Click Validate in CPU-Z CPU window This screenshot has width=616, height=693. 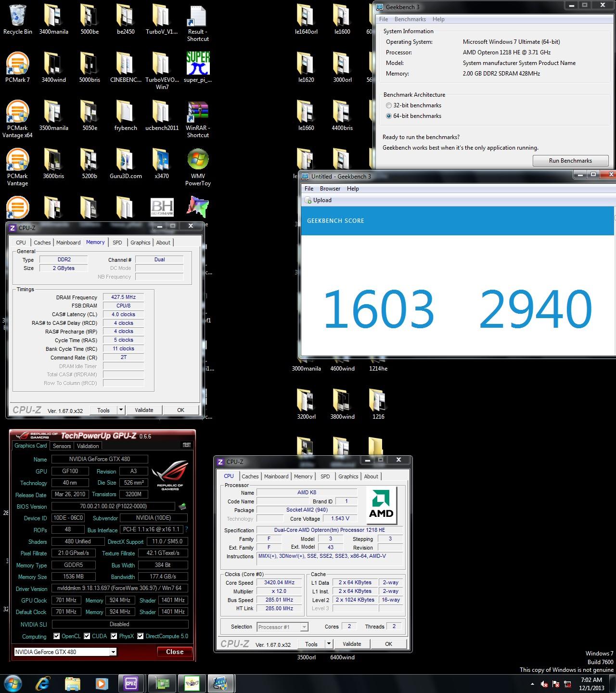[x=352, y=644]
